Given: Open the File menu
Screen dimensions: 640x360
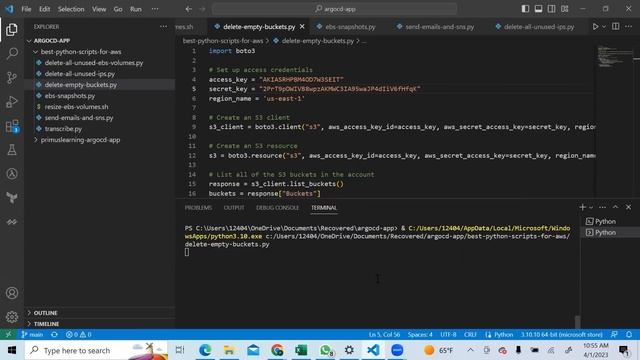Looking at the screenshot, I should 26,9.
